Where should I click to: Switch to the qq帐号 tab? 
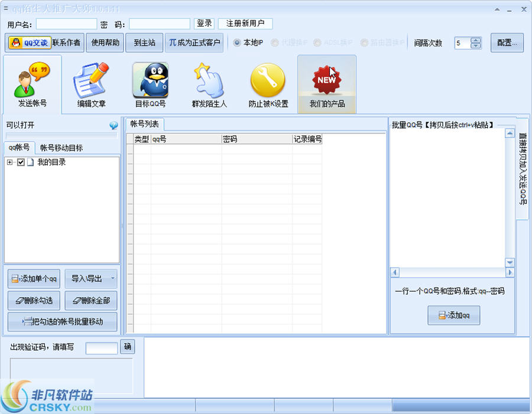[x=20, y=148]
